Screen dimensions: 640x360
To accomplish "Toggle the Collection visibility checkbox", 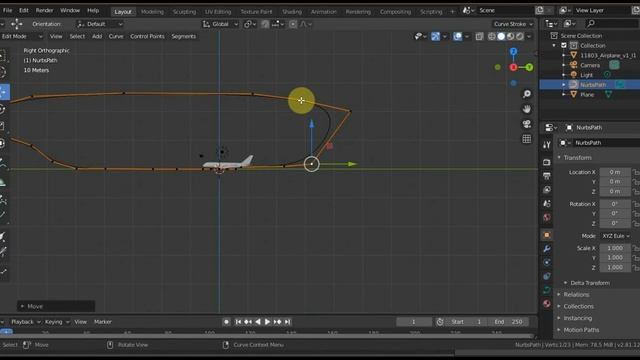I will (564, 45).
